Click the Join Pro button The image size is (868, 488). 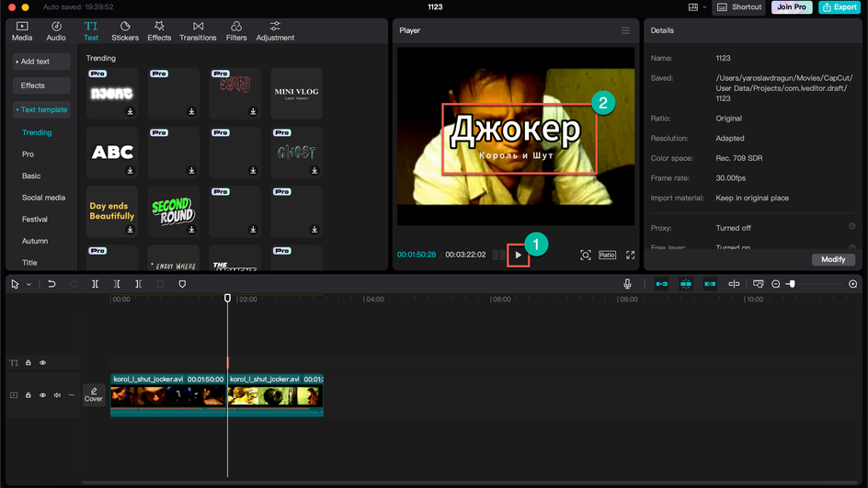click(x=792, y=7)
